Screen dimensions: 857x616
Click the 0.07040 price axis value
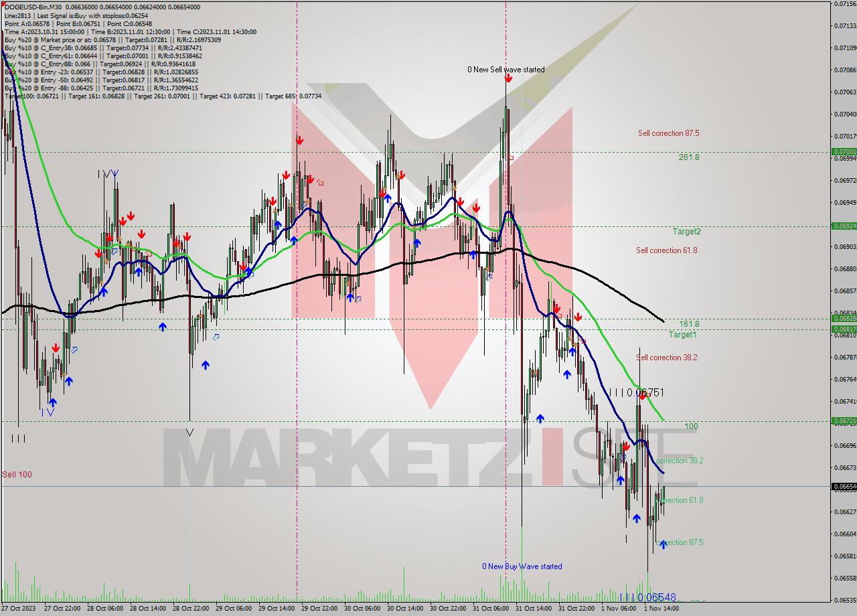point(845,114)
